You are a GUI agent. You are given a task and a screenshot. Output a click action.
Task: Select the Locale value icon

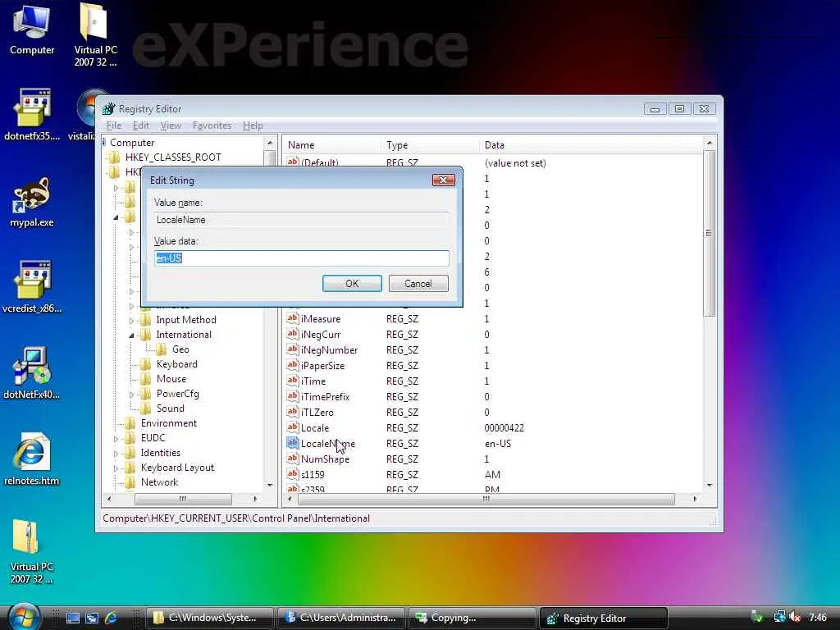point(293,427)
